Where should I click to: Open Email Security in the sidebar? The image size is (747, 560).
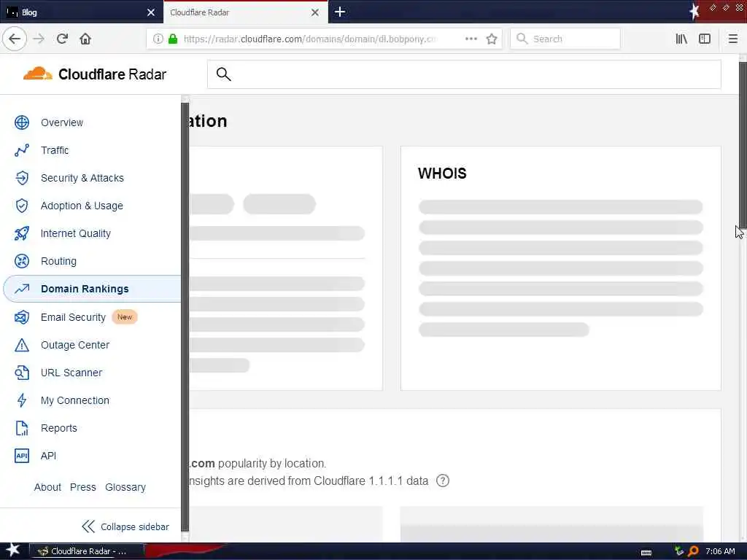click(x=74, y=317)
